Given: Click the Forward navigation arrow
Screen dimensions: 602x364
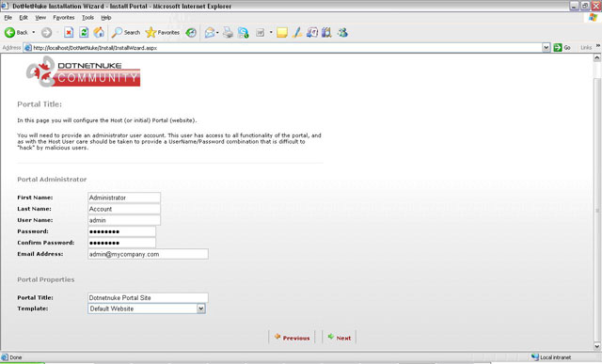Looking at the screenshot, I should click(x=46, y=33).
